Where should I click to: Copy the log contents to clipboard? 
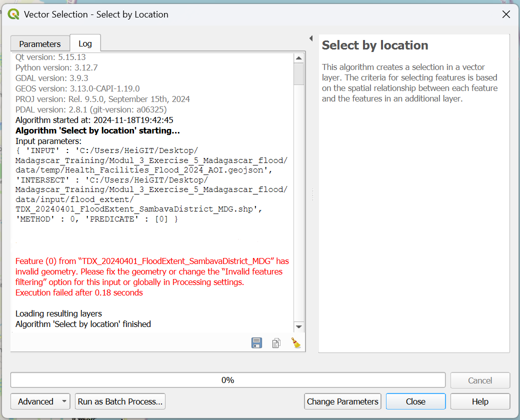(276, 343)
